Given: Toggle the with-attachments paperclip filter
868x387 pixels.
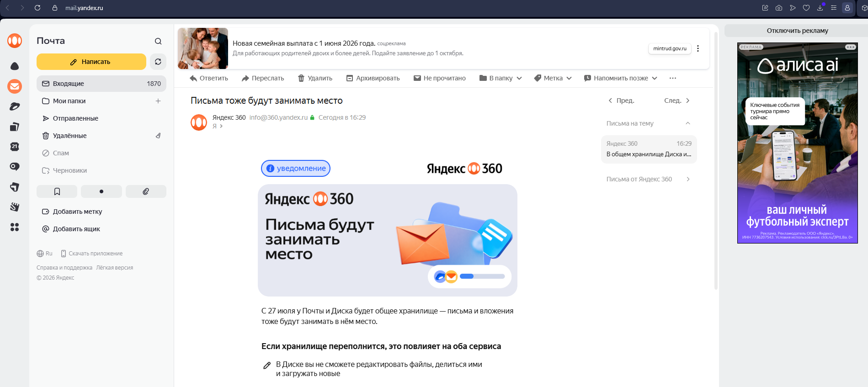Looking at the screenshot, I should point(146,191).
